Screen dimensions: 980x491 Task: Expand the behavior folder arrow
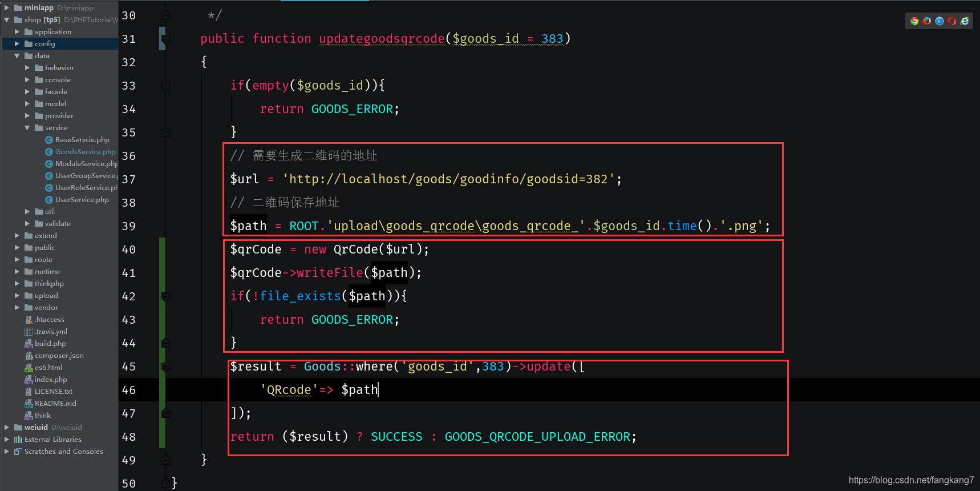point(27,68)
